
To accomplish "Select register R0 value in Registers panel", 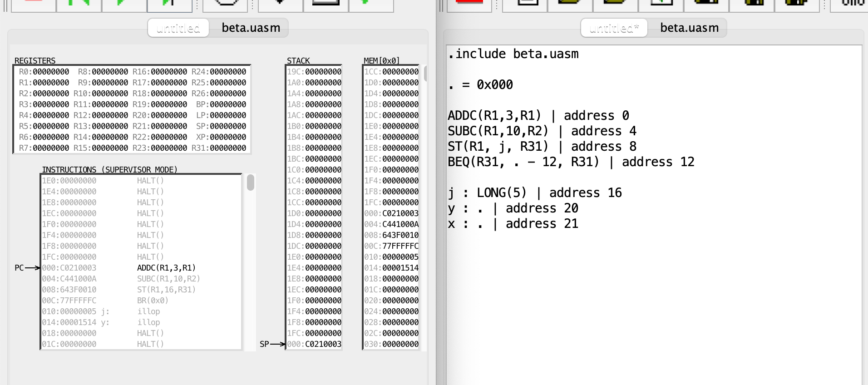I will click(51, 72).
